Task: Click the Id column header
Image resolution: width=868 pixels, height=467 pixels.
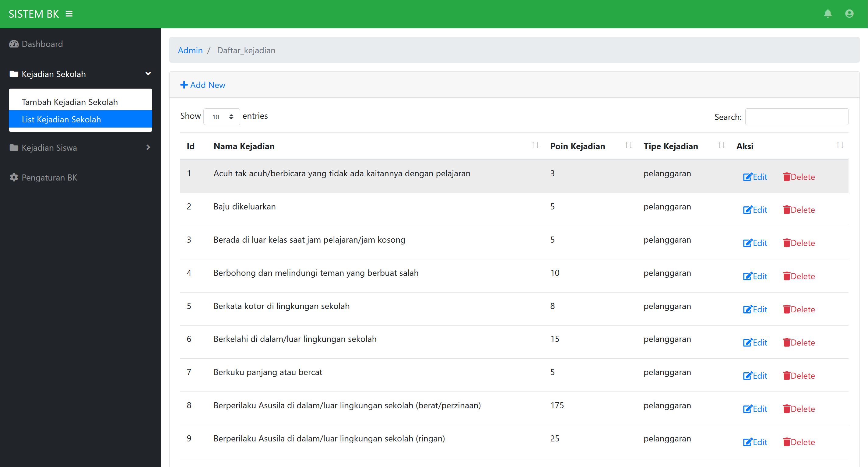Action: [191, 146]
